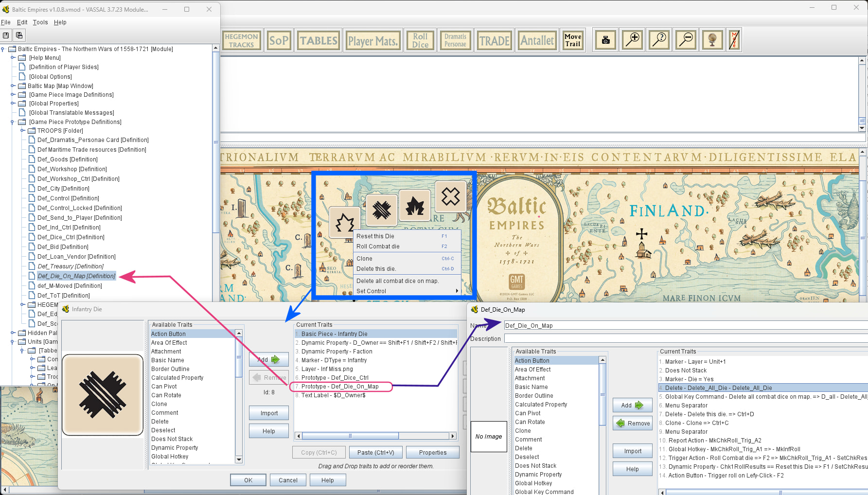Expand the Hidden Pal tree node
Screen dimensions: 868x495
coord(13,333)
